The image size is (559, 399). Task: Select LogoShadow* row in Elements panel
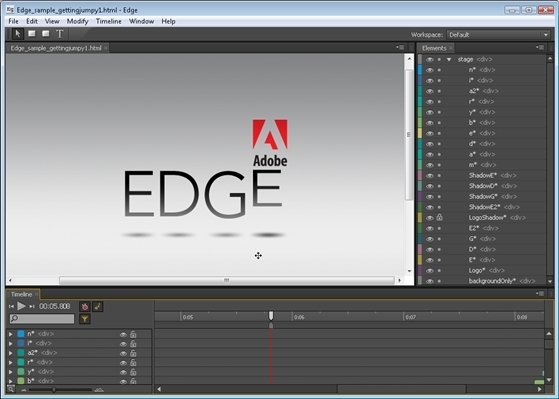point(482,218)
